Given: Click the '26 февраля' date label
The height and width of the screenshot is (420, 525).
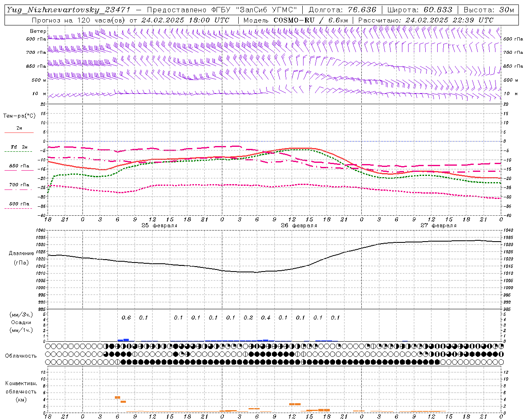Looking at the screenshot, I should point(299,226).
